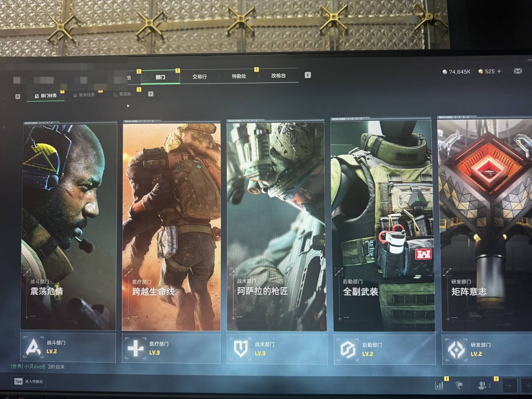This screenshot has width=532, height=399.
Task: Click the first empty squad slot plus
Action: [510, 386]
